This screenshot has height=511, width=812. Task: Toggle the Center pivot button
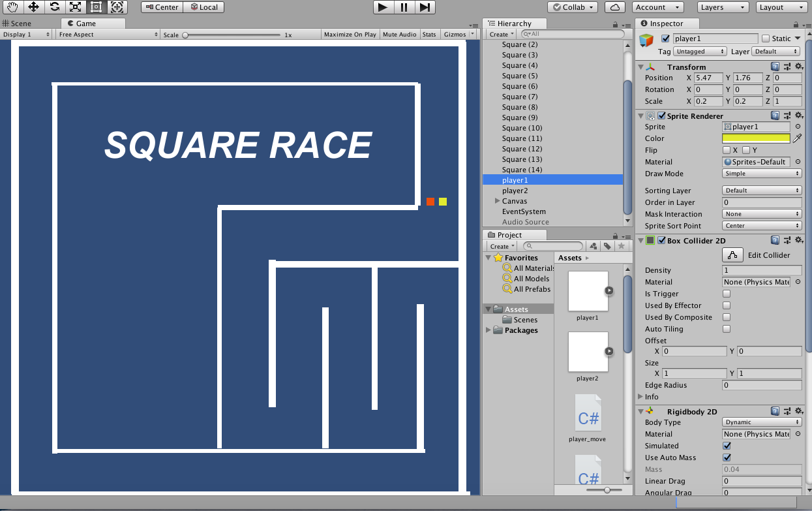[x=162, y=7]
